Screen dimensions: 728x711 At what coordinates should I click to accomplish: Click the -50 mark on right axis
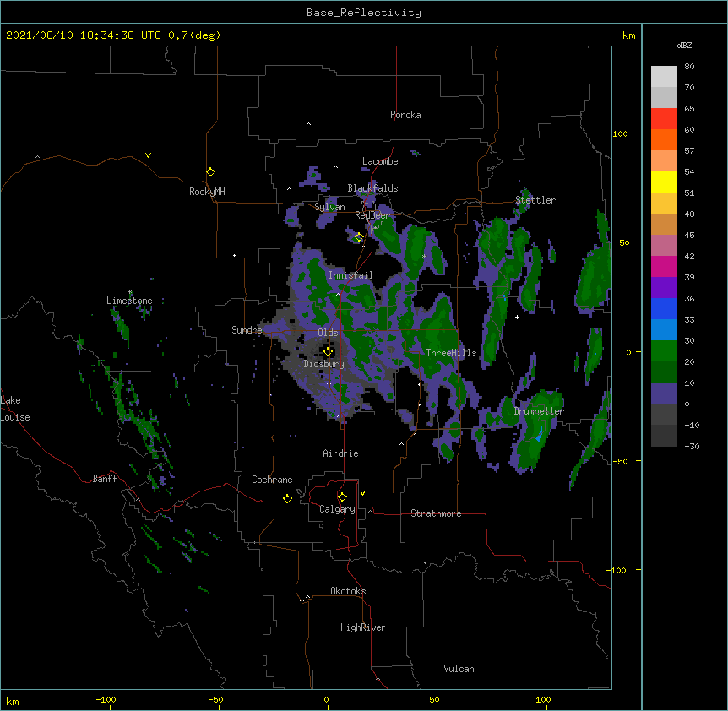[620, 461]
